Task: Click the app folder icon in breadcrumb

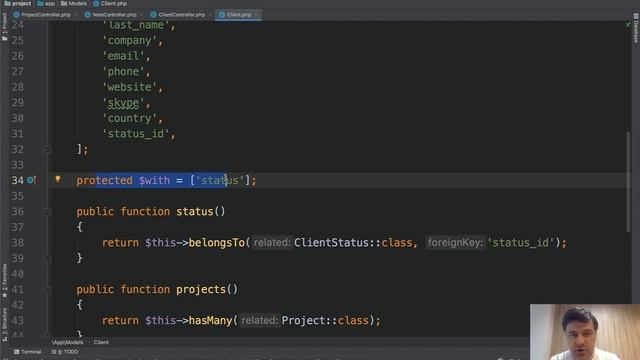Action: (x=40, y=3)
